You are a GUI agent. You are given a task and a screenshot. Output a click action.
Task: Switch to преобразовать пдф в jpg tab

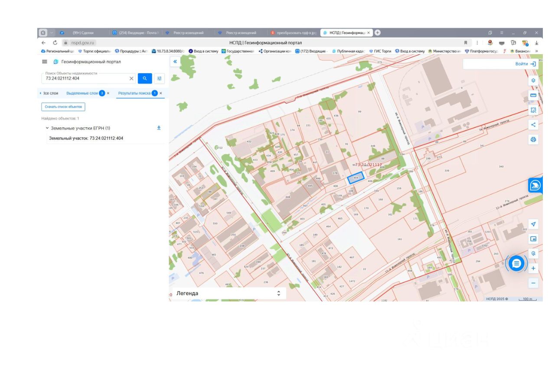tap(294, 32)
